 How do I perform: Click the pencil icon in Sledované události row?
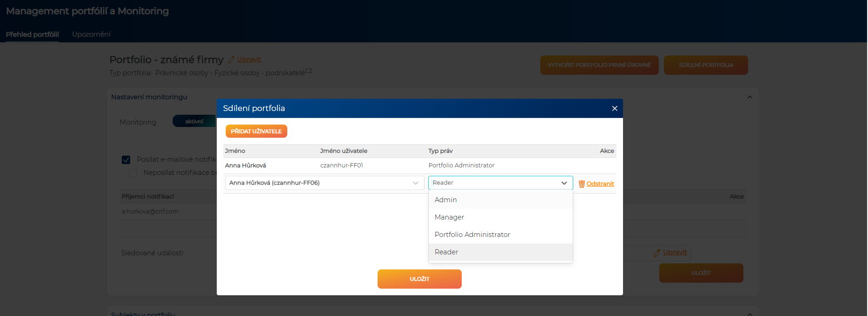point(657,253)
